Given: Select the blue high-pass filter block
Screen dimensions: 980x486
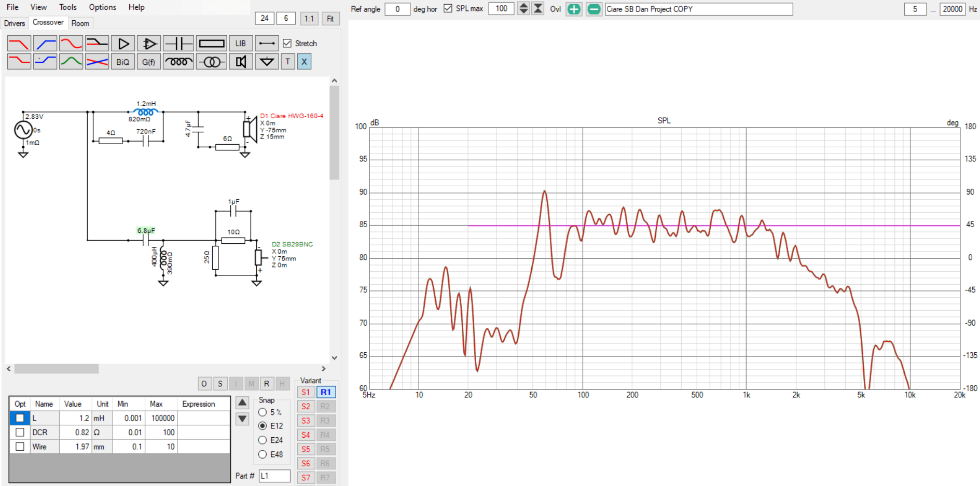Looking at the screenshot, I should tap(45, 44).
